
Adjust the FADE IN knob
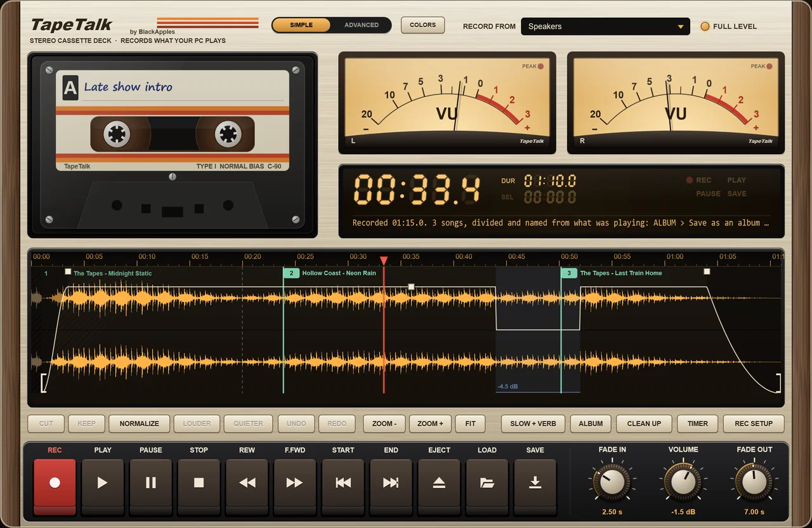tap(612, 483)
